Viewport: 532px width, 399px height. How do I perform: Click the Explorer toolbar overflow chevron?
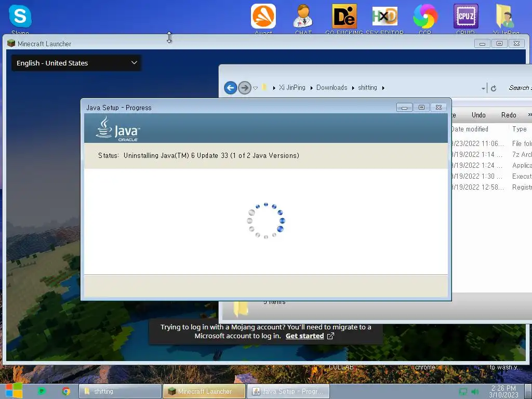point(529,115)
